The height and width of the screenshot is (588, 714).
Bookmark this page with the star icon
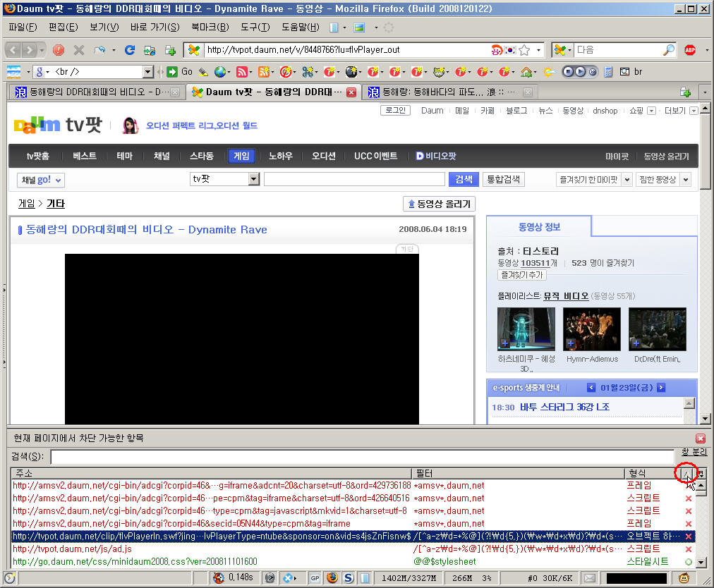tap(525, 50)
